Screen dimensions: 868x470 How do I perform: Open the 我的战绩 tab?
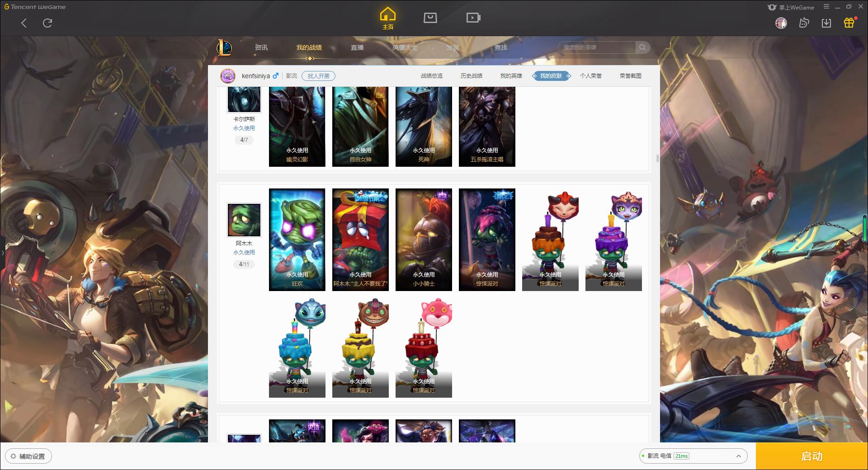(x=309, y=47)
